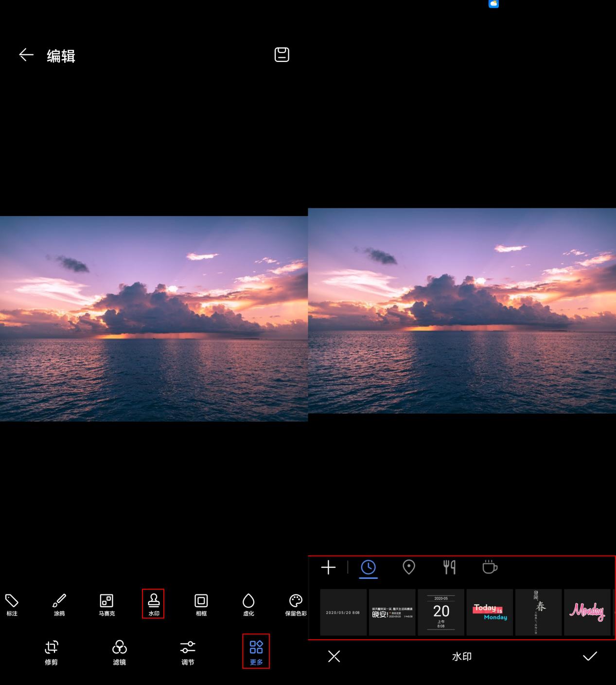
Task: Open the 修剪 crop tab
Action: [52, 652]
